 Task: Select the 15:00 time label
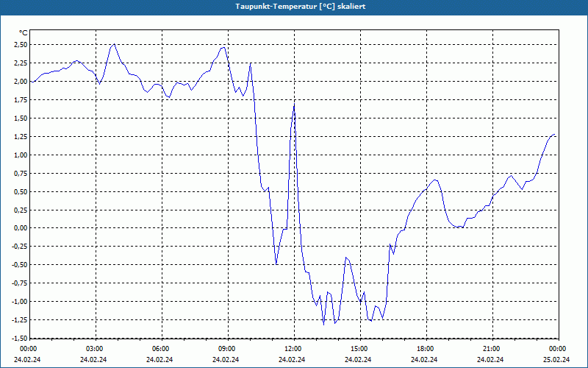pyautogui.click(x=359, y=349)
